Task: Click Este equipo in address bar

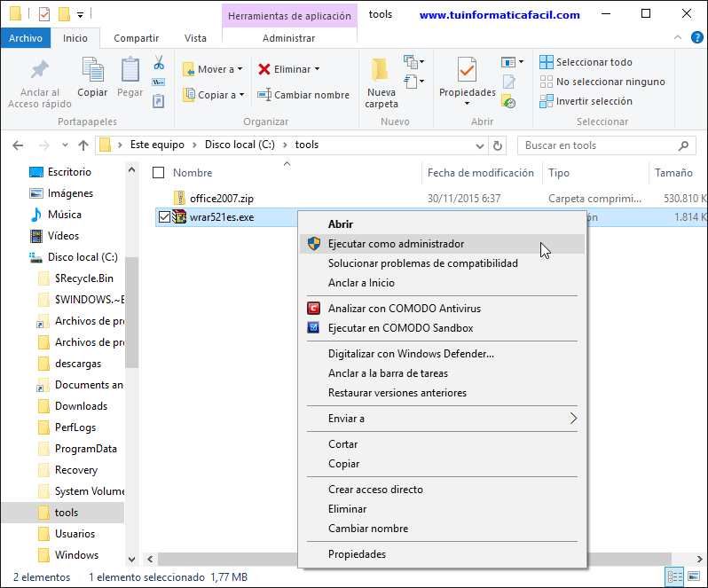Action: [x=157, y=145]
